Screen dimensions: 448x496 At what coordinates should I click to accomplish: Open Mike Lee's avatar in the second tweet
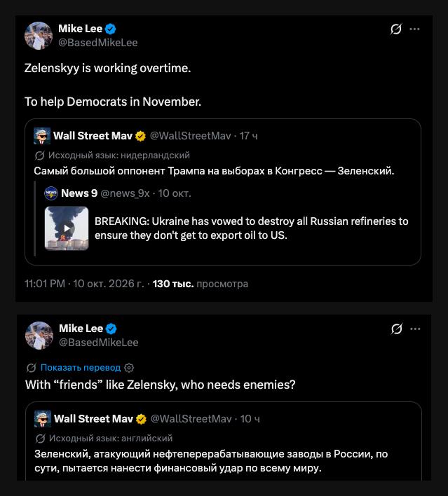(x=39, y=336)
